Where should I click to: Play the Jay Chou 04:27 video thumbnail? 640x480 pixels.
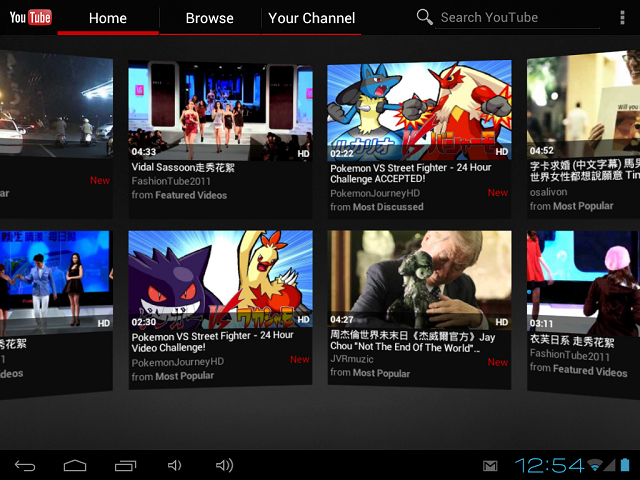click(x=419, y=280)
